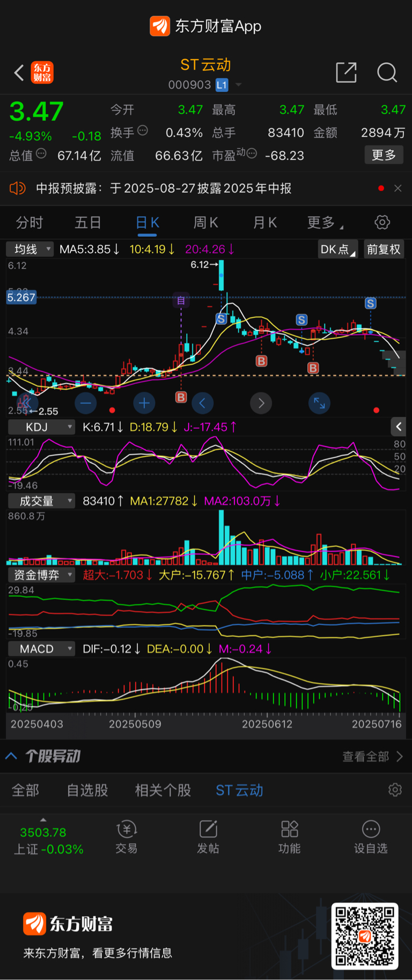Open the 更多 quote details button
Image resolution: width=412 pixels, height=980 pixels.
point(384,155)
